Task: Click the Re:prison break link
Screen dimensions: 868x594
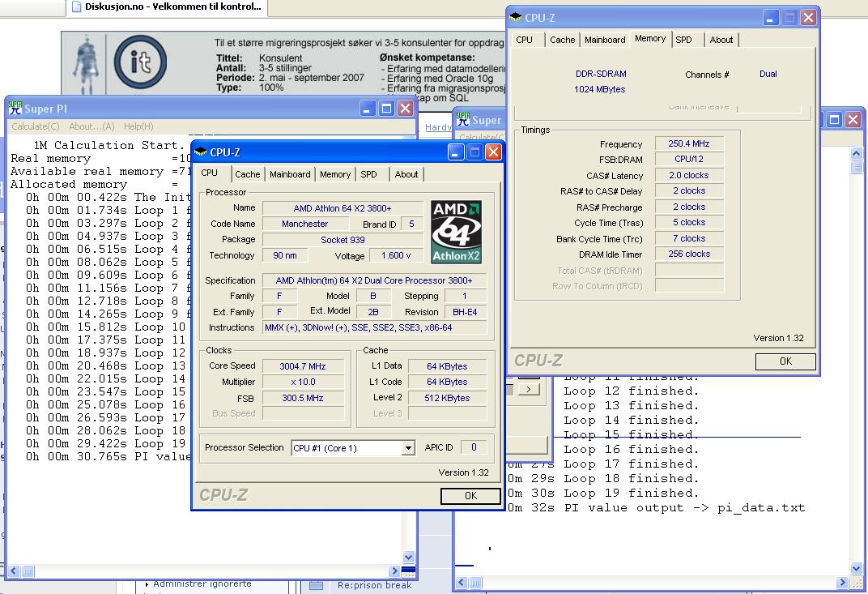Action: pos(375,585)
